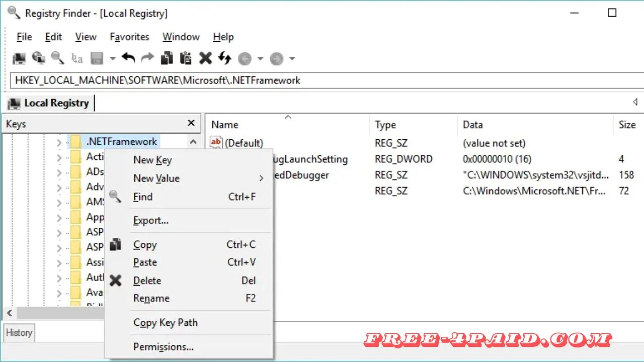
Task: Click the Redo arrow in toolbar
Action: coord(147,58)
